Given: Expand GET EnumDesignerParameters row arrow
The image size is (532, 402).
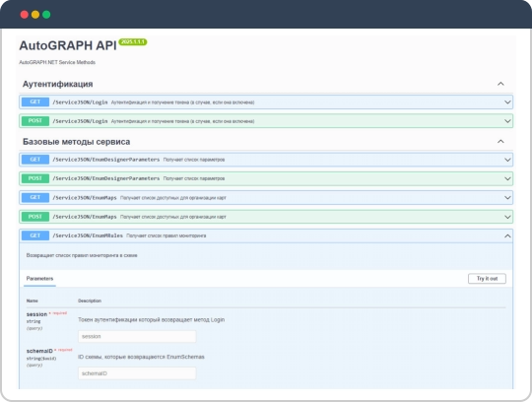Looking at the screenshot, I should 507,160.
